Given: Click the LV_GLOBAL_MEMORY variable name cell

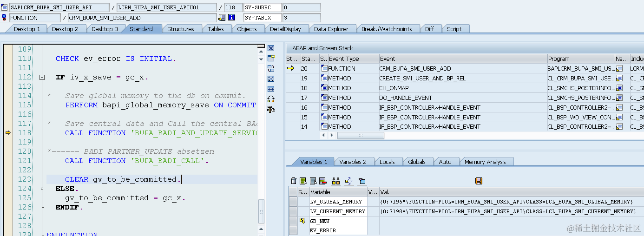Looking at the screenshot, I should pyautogui.click(x=338, y=202).
